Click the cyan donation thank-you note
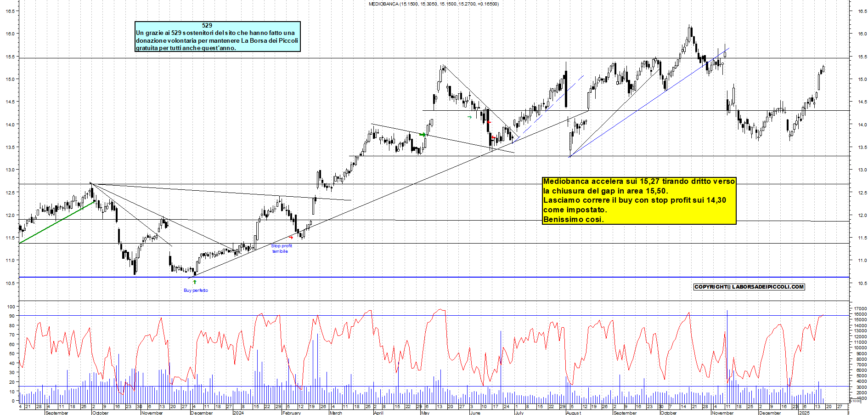 click(x=217, y=36)
